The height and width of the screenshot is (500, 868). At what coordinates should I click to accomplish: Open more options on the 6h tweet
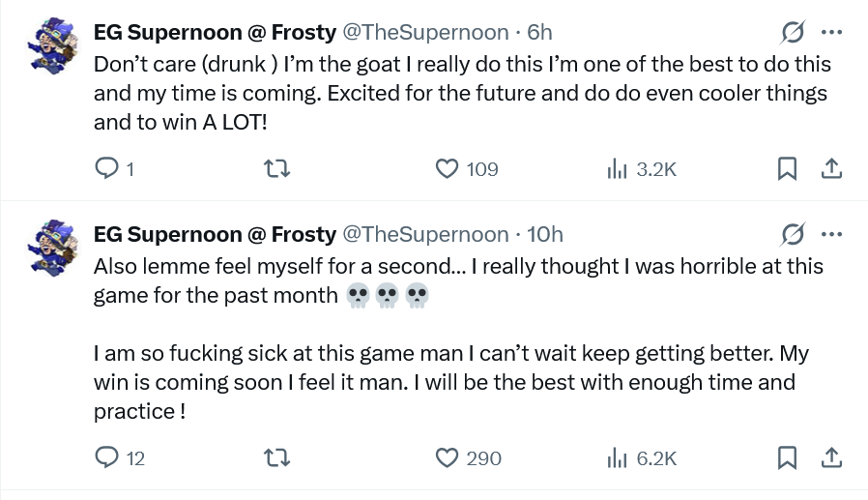(831, 33)
